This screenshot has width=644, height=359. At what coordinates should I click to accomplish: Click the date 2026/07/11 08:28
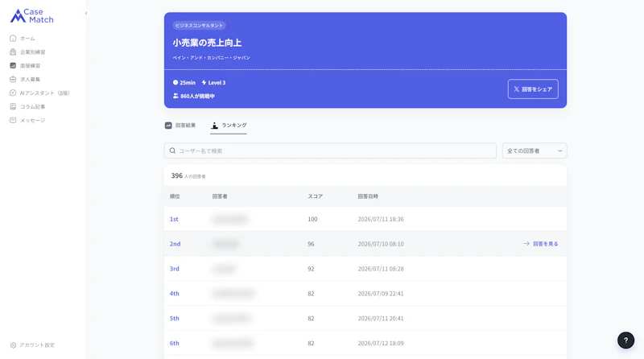coord(381,269)
